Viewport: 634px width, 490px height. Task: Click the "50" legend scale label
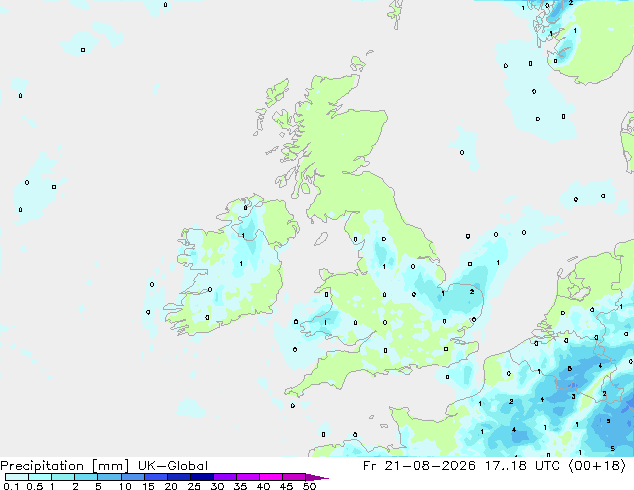[x=310, y=486]
